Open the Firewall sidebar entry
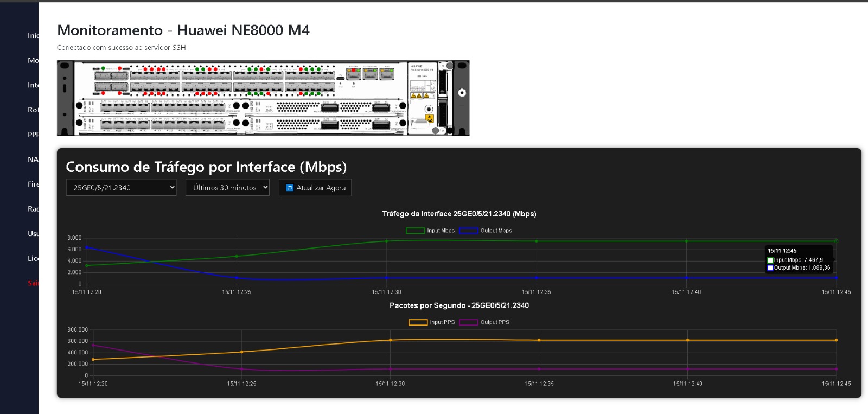 [33, 184]
